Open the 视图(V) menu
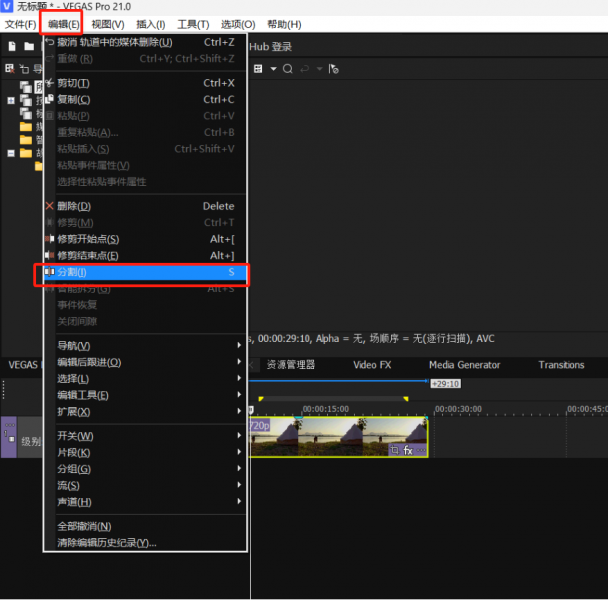The height and width of the screenshot is (600, 608). tap(108, 24)
